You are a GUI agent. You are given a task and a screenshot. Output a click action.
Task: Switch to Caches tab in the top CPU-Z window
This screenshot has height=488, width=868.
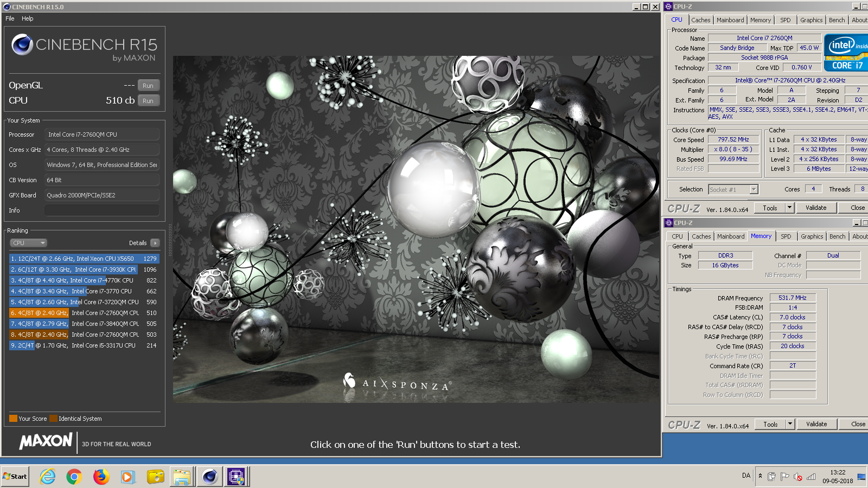[700, 20]
